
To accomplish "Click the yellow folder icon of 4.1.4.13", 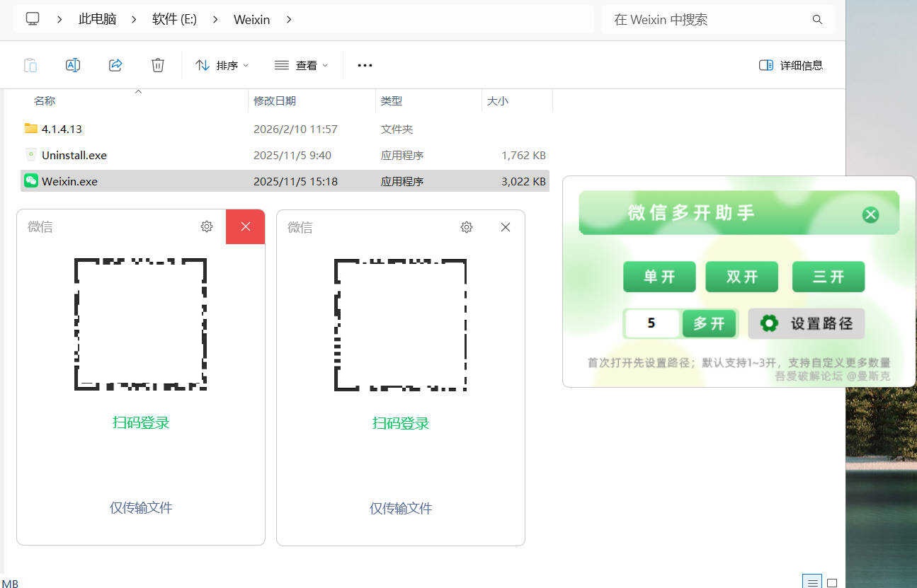I will click(x=30, y=128).
